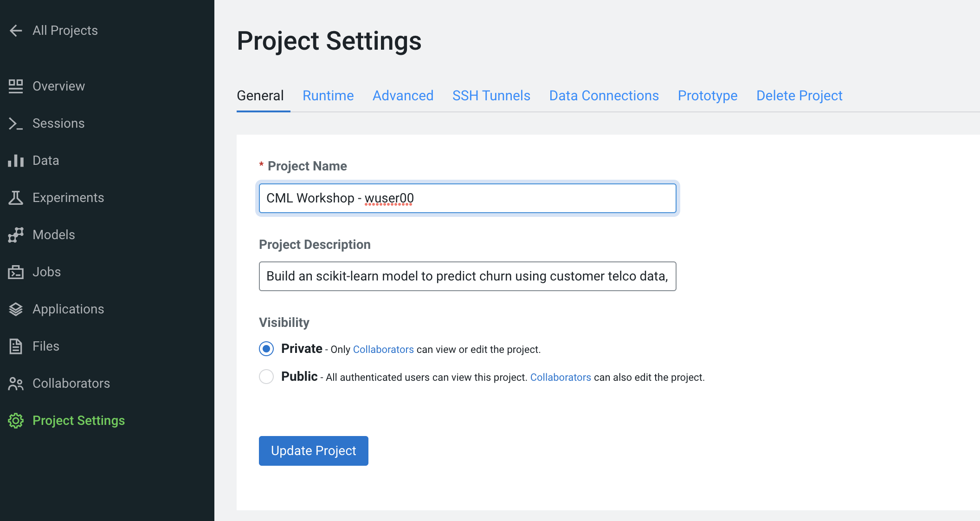The height and width of the screenshot is (521, 980).
Task: Open the Applications layers icon
Action: click(16, 309)
